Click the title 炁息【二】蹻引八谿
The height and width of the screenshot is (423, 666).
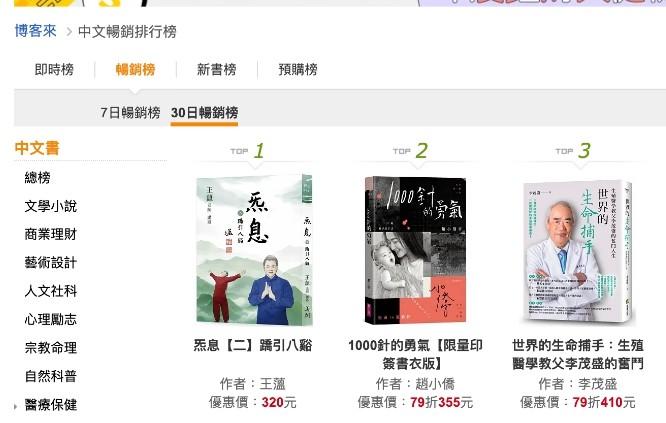[253, 345]
